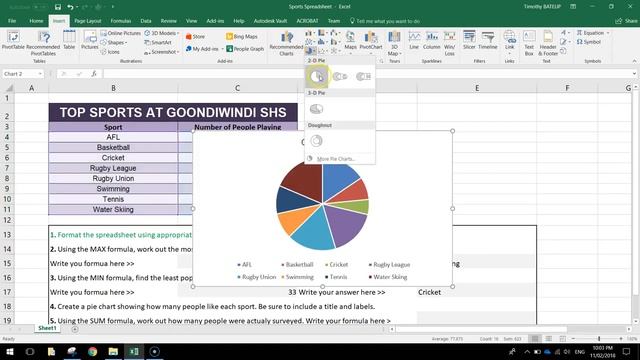Open the Equation dropdown
The image size is (640, 360).
(593, 33)
